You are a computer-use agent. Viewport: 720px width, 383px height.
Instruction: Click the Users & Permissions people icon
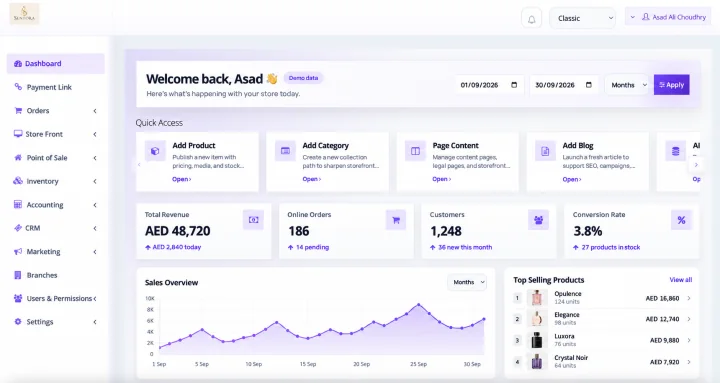(x=18, y=299)
